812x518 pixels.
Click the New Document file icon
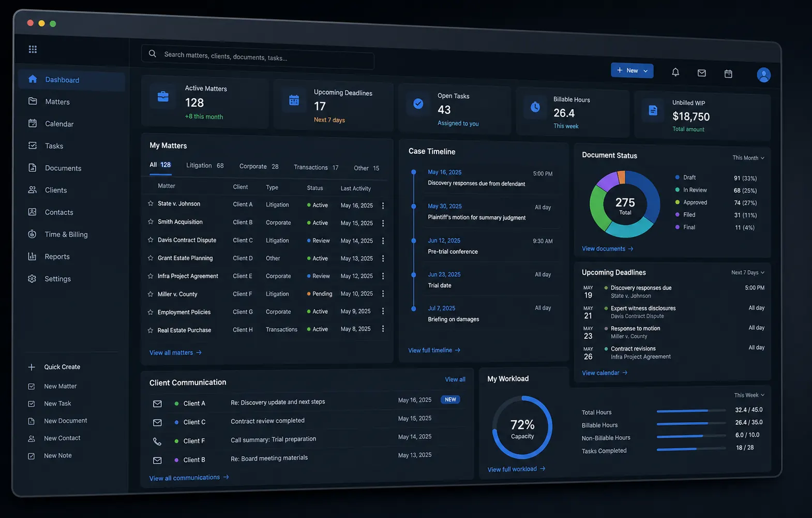point(32,421)
